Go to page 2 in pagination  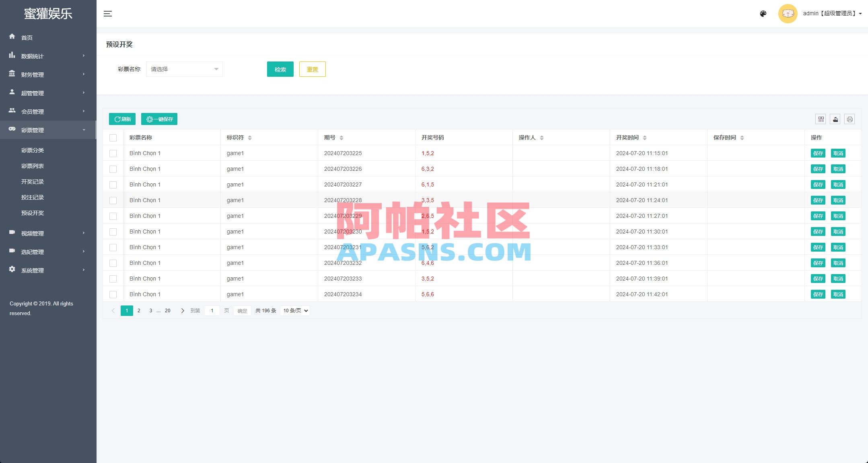[139, 310]
